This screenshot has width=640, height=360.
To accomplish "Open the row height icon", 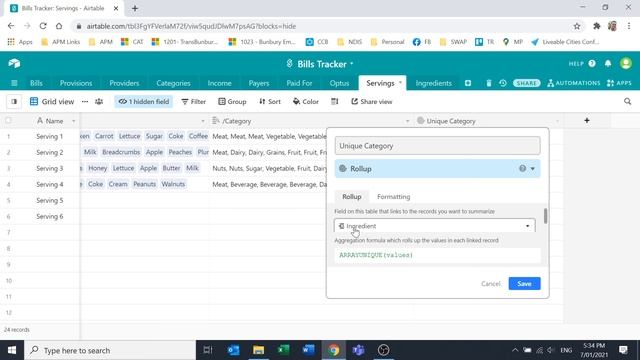I will [x=335, y=102].
